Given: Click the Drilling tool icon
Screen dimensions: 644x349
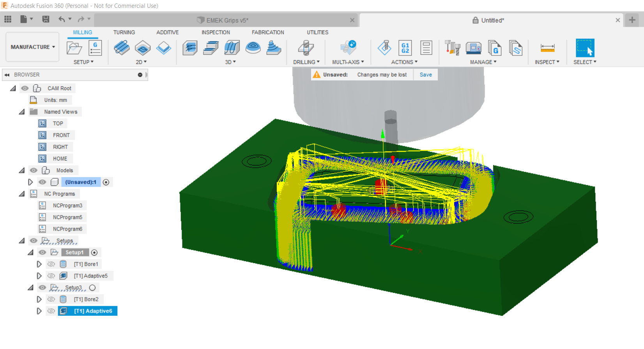Looking at the screenshot, I should click(x=306, y=48).
